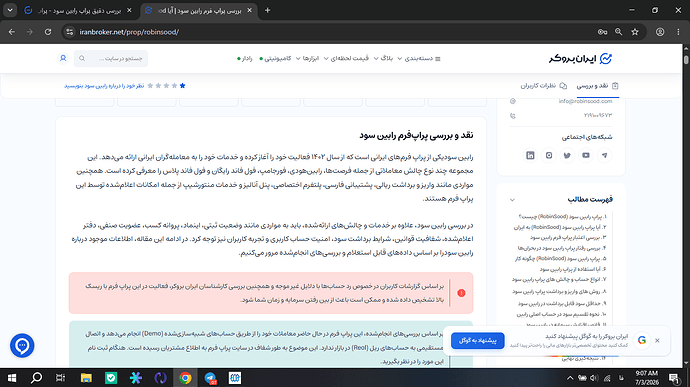This screenshot has height=387, width=690.
Task: Click the page vertical scrollbar thumb
Action: [686, 59]
